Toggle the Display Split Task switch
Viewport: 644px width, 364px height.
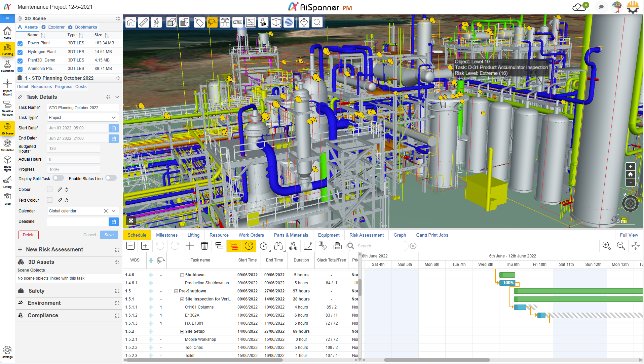[x=58, y=178]
